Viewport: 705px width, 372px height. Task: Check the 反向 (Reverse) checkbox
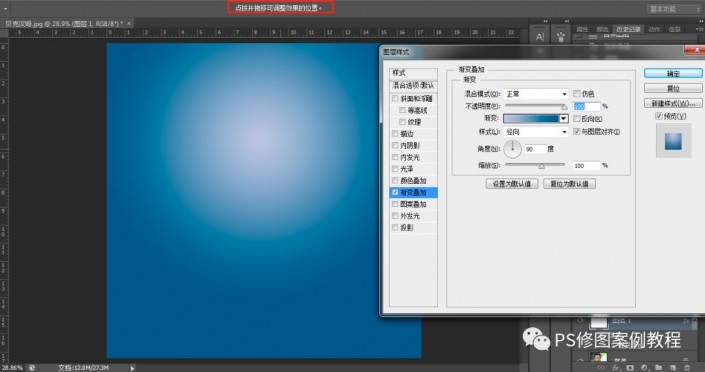[576, 119]
